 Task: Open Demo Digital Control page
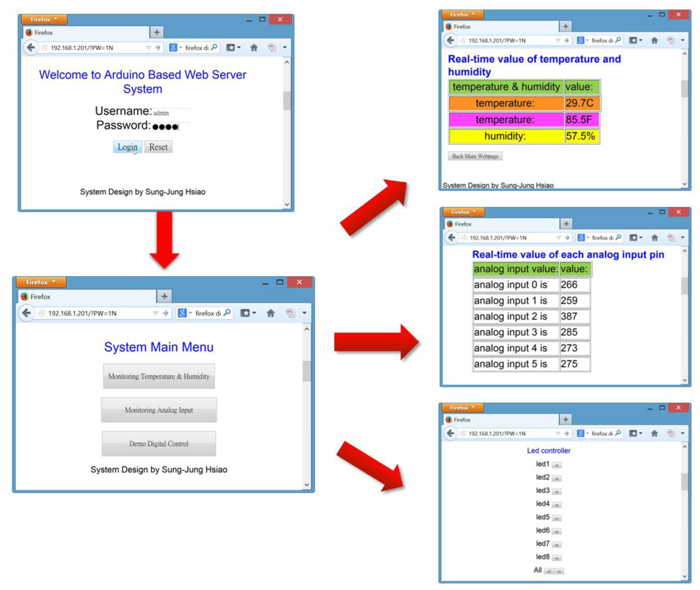tap(159, 444)
